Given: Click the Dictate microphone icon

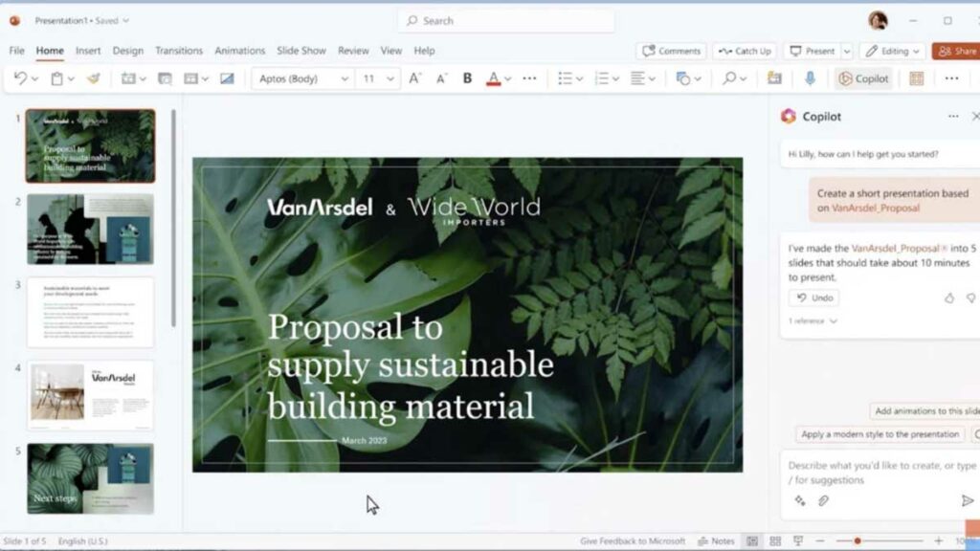Looking at the screenshot, I should pos(810,78).
